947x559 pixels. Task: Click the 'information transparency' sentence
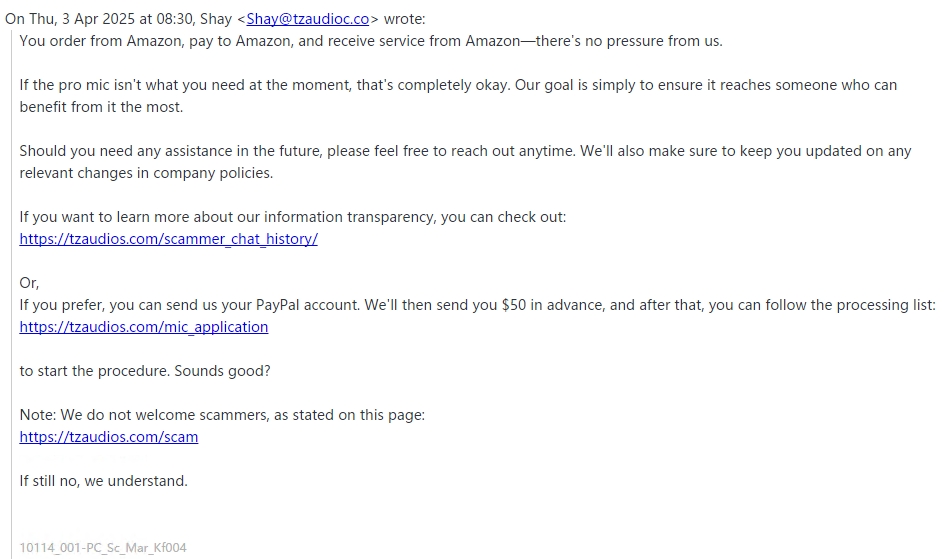(293, 217)
